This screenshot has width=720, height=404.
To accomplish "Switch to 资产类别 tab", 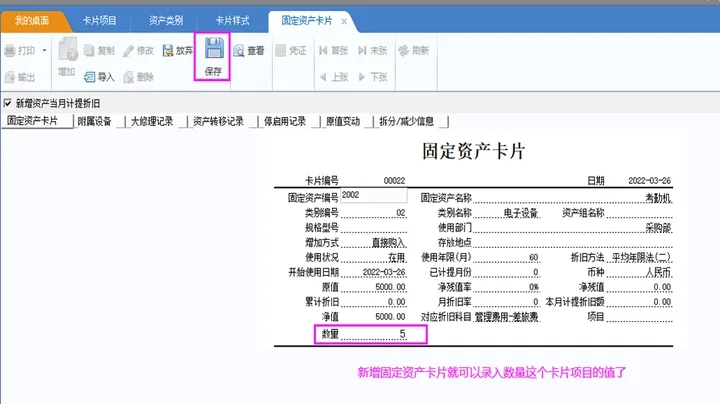I will [166, 21].
